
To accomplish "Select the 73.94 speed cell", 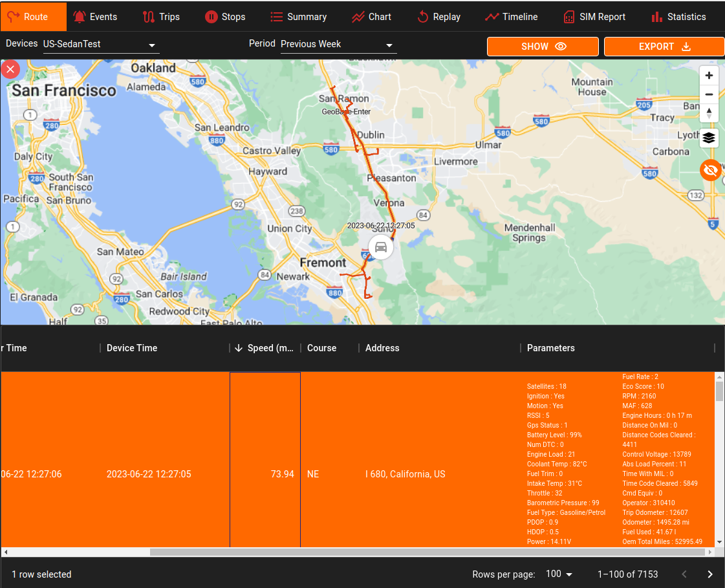I will click(x=265, y=460).
